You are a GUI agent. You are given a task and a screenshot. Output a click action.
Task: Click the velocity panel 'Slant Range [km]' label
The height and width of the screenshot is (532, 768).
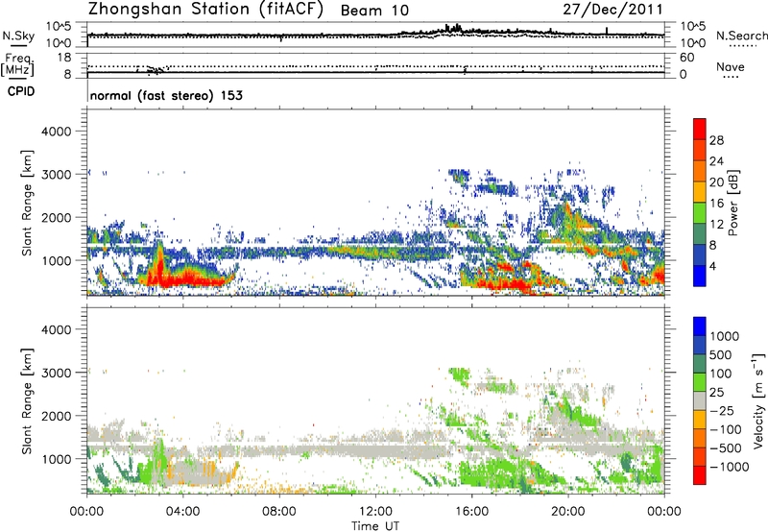(x=27, y=400)
